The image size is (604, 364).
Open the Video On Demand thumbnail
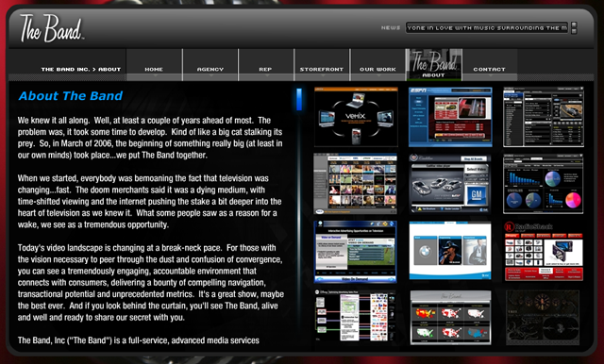point(355,251)
